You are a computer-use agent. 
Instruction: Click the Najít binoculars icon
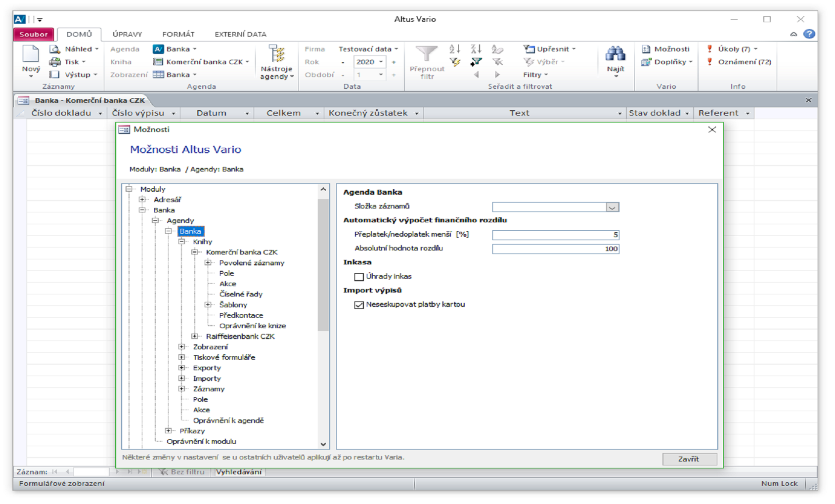(615, 54)
